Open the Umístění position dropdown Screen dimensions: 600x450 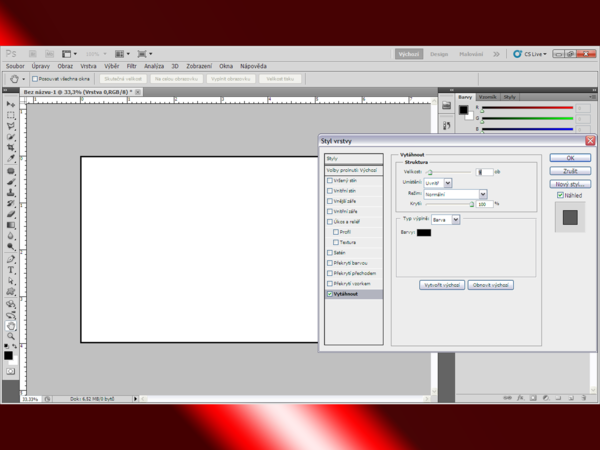point(438,183)
